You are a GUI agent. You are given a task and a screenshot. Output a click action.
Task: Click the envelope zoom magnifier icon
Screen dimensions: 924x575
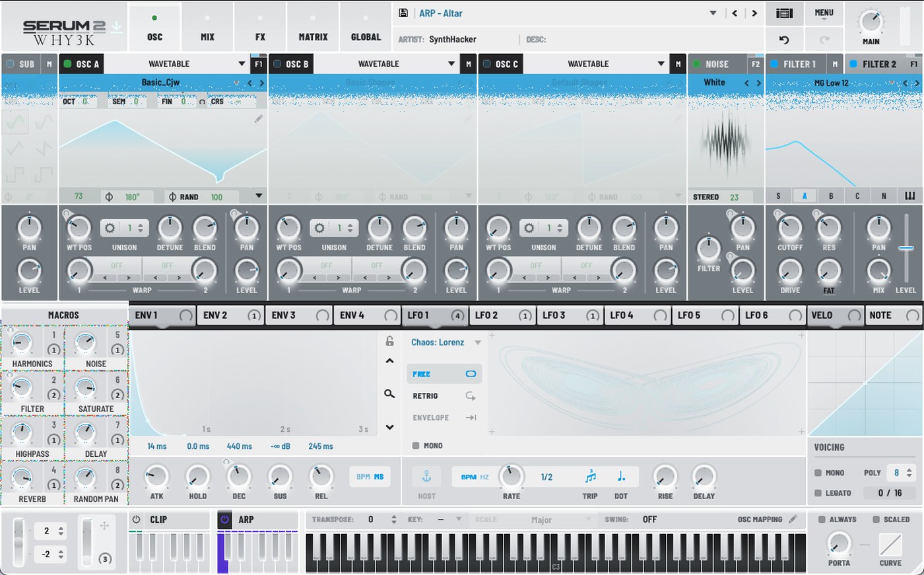(389, 393)
